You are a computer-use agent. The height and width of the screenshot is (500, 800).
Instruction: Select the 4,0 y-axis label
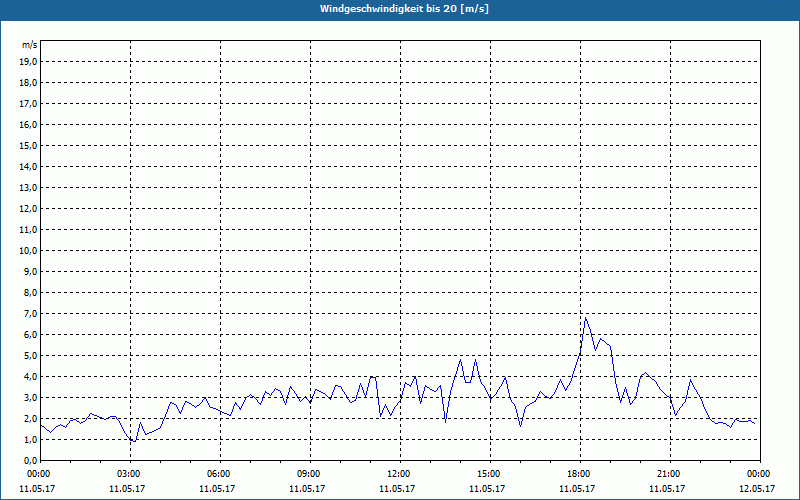(x=30, y=377)
